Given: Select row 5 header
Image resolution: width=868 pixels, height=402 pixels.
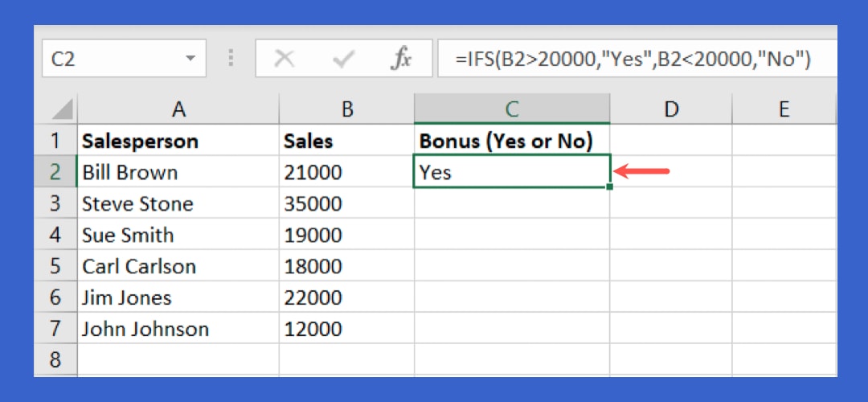Looking at the screenshot, I should [55, 266].
